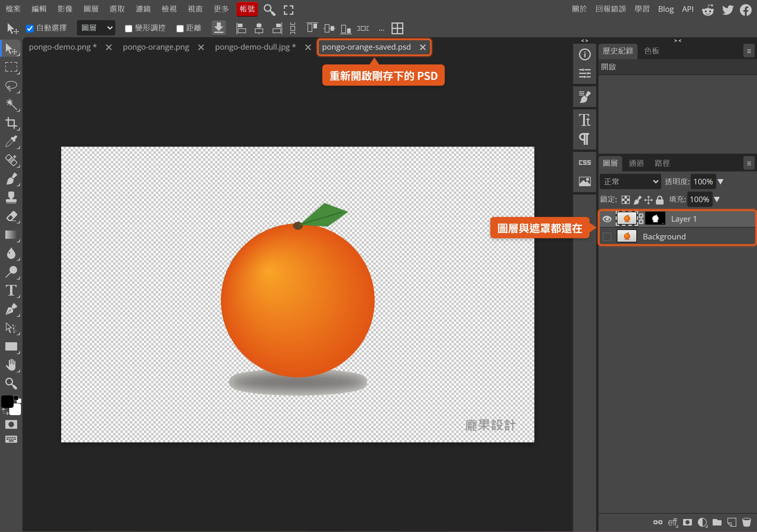The image size is (757, 532).
Task: Select the Lasso tool
Action: 11,86
